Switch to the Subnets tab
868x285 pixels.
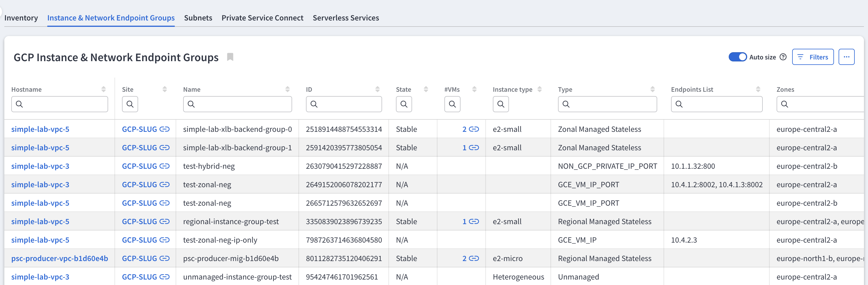[x=198, y=18]
